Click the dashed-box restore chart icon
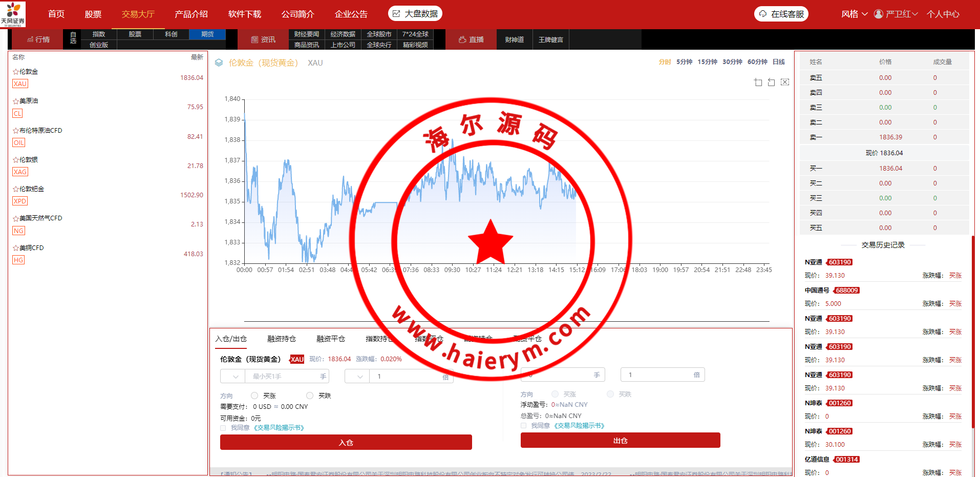980x477 pixels. pyautogui.click(x=784, y=82)
